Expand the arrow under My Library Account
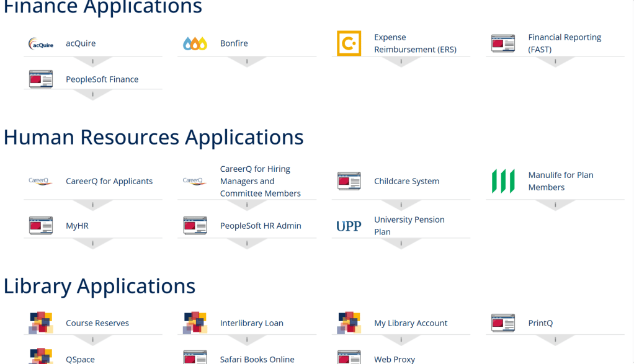The image size is (634, 364). tap(401, 340)
